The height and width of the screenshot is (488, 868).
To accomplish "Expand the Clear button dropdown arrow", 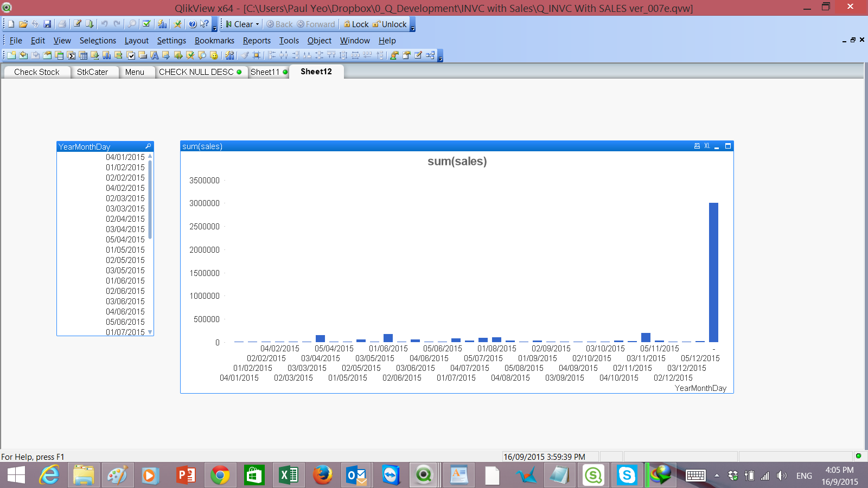I will click(257, 24).
